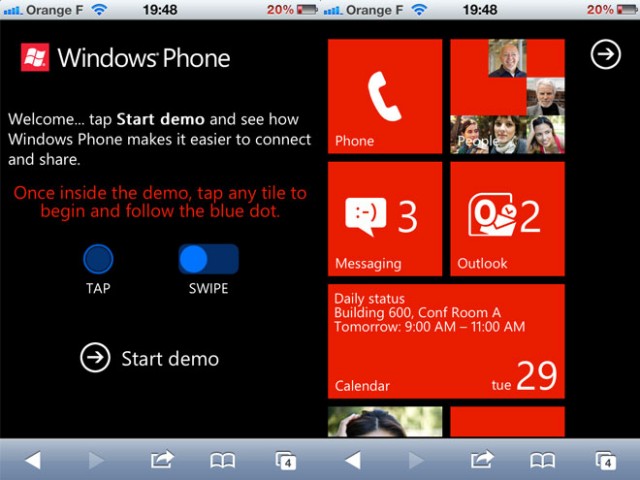Tap the Start demo arrow circle
This screenshot has width=640, height=480.
coord(95,358)
